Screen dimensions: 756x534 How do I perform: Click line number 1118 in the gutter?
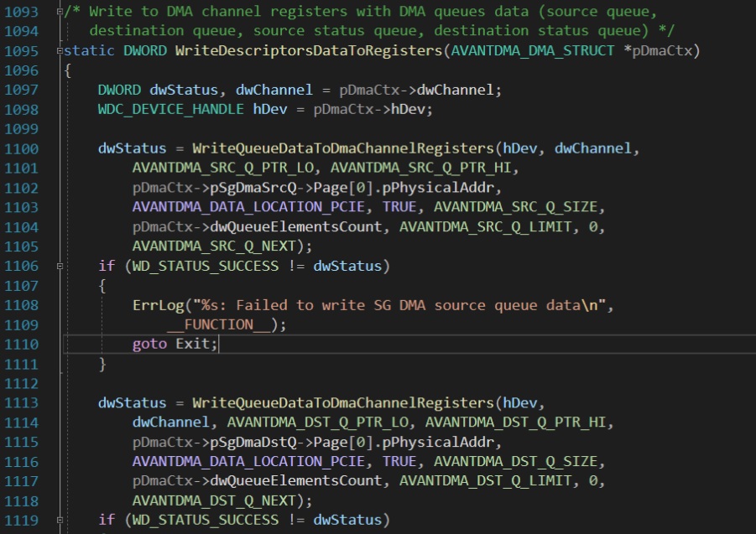(x=21, y=500)
